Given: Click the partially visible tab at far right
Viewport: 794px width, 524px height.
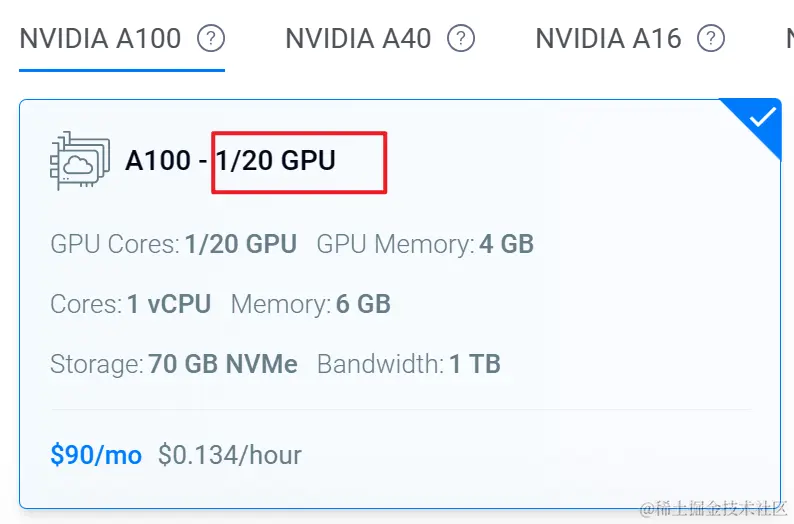Looking at the screenshot, I should tap(788, 39).
